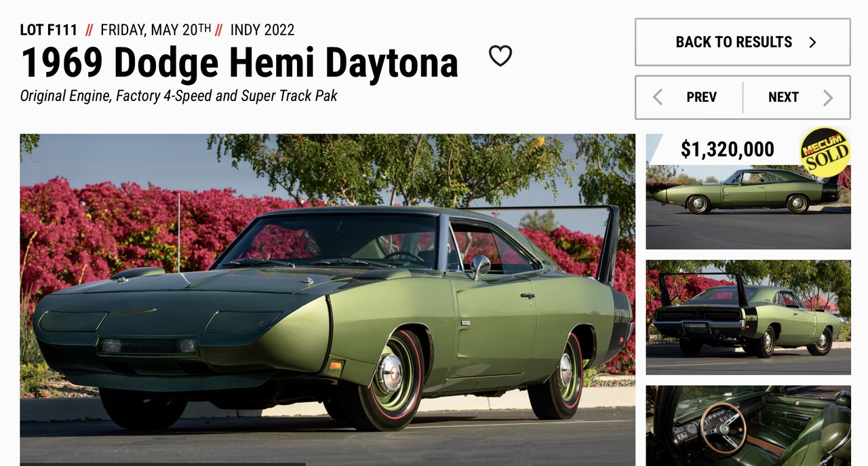Image resolution: width=868 pixels, height=466 pixels.
Task: Click the 1969 Dodge Hemi Daytona title
Action: (x=239, y=63)
